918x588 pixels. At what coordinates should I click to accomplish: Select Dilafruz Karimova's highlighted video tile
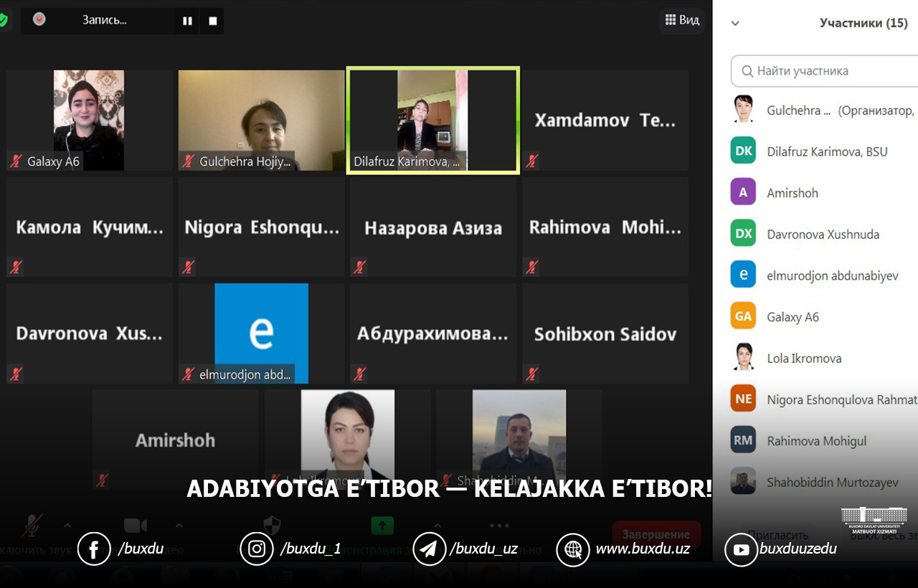click(x=432, y=120)
